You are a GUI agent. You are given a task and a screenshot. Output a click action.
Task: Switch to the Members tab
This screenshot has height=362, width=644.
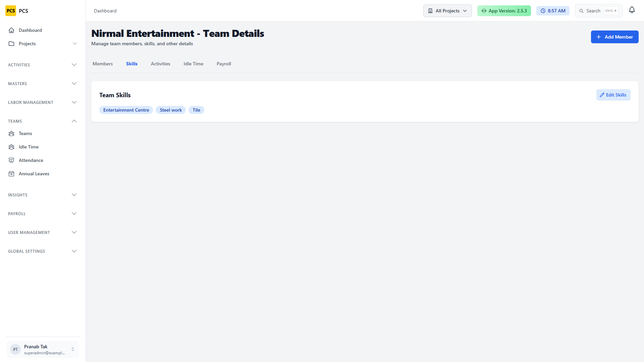pyautogui.click(x=103, y=64)
